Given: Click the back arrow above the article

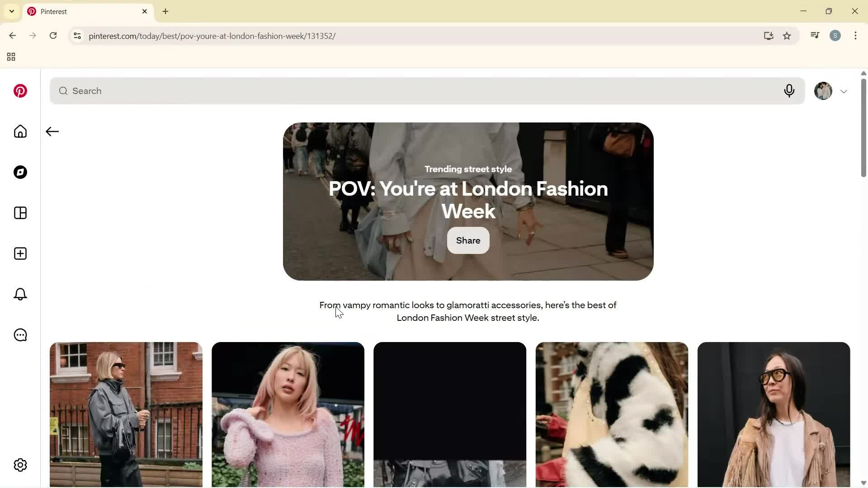Looking at the screenshot, I should (x=52, y=131).
